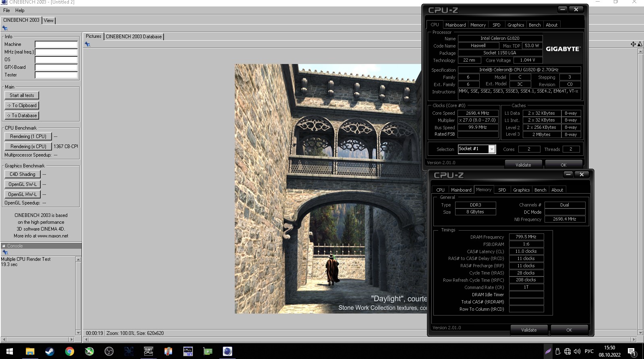Switch to the View tab in CINEBENCH
The width and height of the screenshot is (644, 359).
click(49, 21)
